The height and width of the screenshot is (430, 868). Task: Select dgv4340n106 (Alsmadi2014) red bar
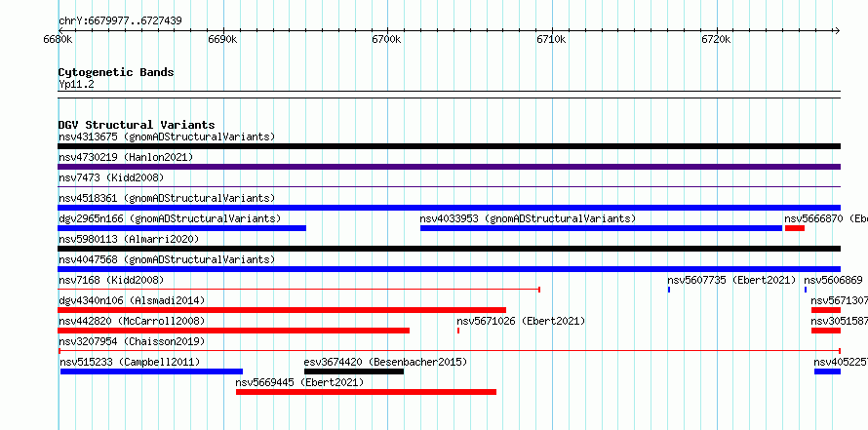click(282, 310)
